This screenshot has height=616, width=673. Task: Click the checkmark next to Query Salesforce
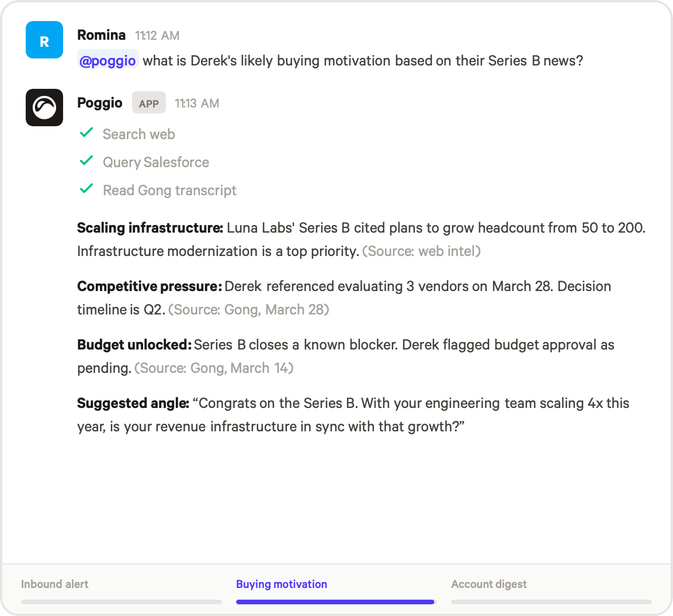(x=86, y=161)
